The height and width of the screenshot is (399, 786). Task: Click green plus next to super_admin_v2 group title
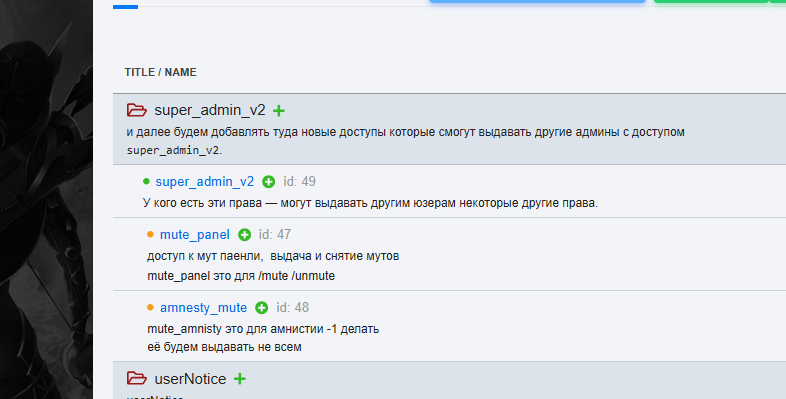tap(279, 111)
